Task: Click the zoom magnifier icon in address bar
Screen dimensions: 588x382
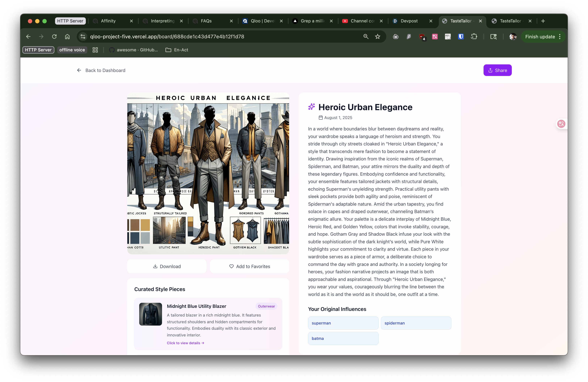Action: coord(366,37)
